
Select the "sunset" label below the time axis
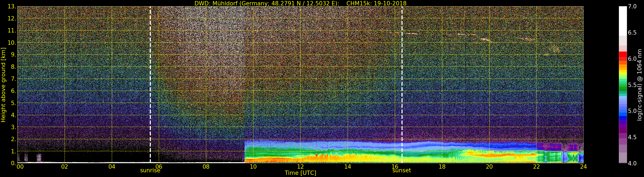tap(402, 171)
